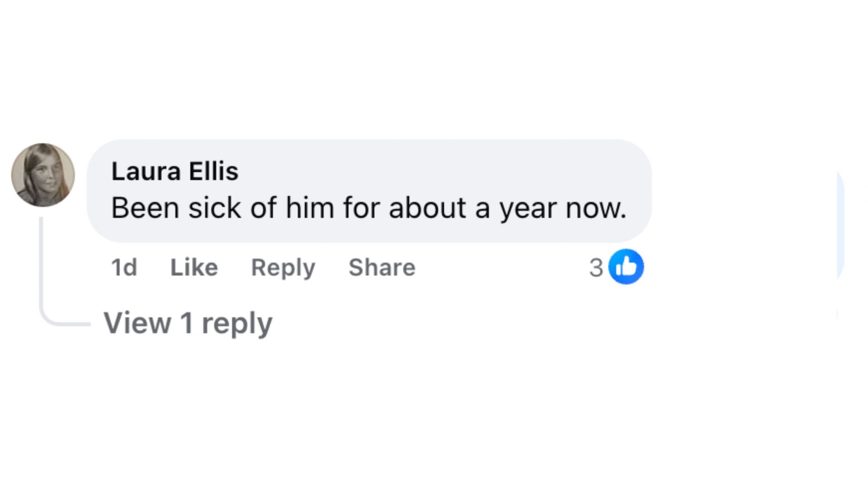
Task: Show the hidden reply under the comment
Action: [188, 323]
